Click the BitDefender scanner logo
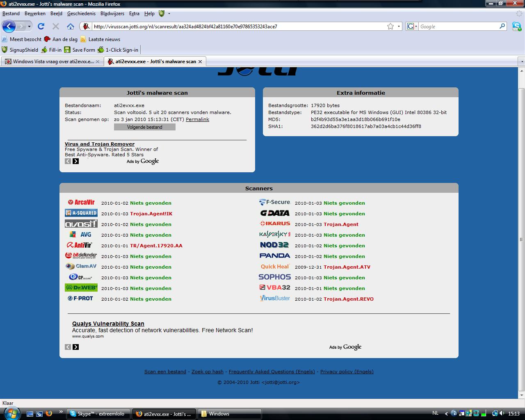525x420 pixels. pos(81,256)
